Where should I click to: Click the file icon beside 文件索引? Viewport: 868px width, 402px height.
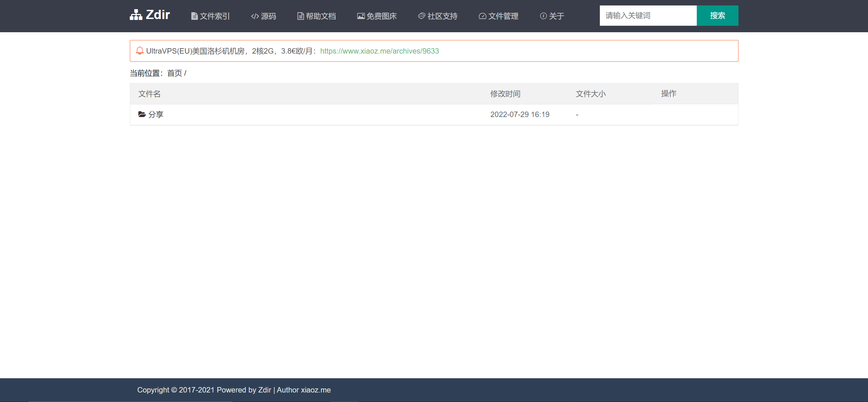[x=194, y=16]
